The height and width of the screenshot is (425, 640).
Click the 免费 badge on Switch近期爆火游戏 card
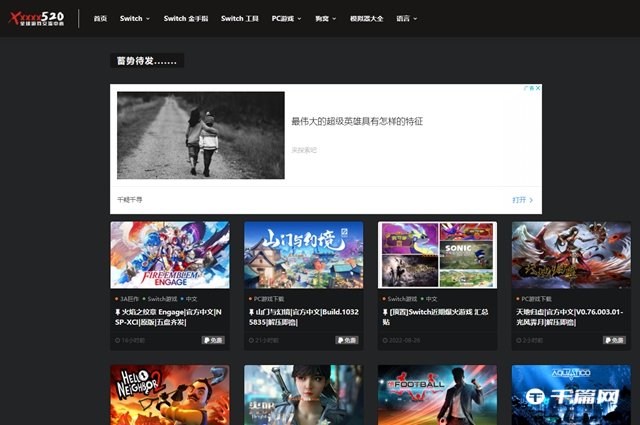(481, 340)
